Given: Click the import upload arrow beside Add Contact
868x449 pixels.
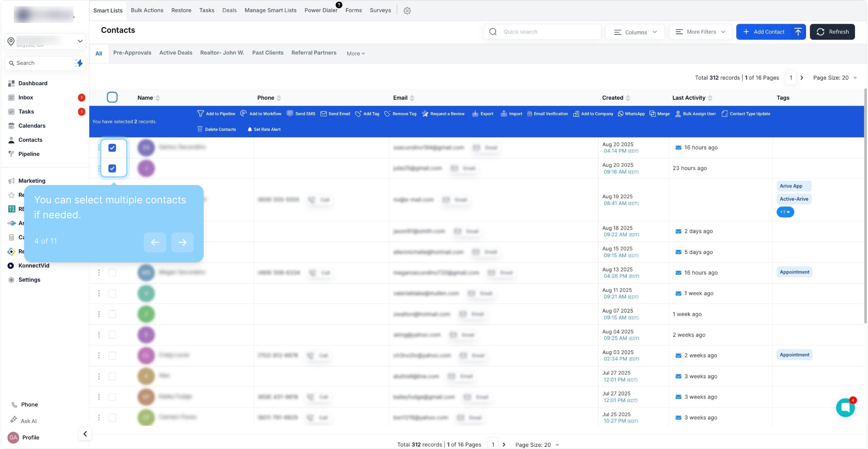Looking at the screenshot, I should coord(798,32).
